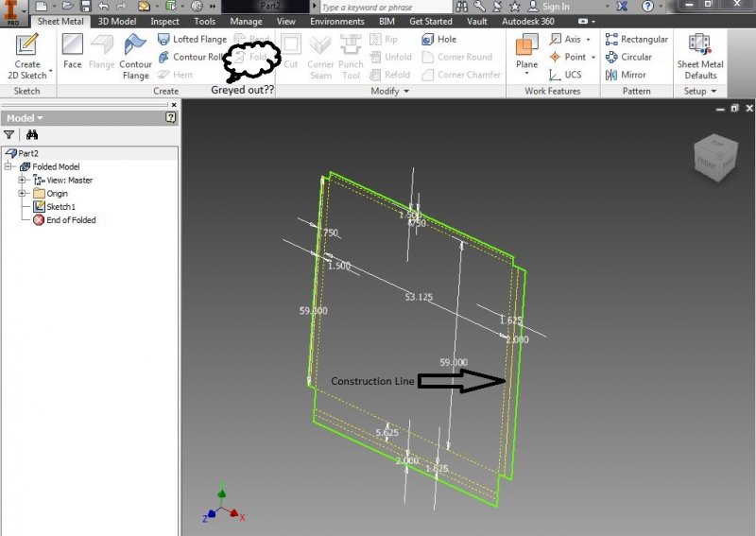Select the Corner Chamfer tool
The image size is (756, 536).
click(461, 75)
